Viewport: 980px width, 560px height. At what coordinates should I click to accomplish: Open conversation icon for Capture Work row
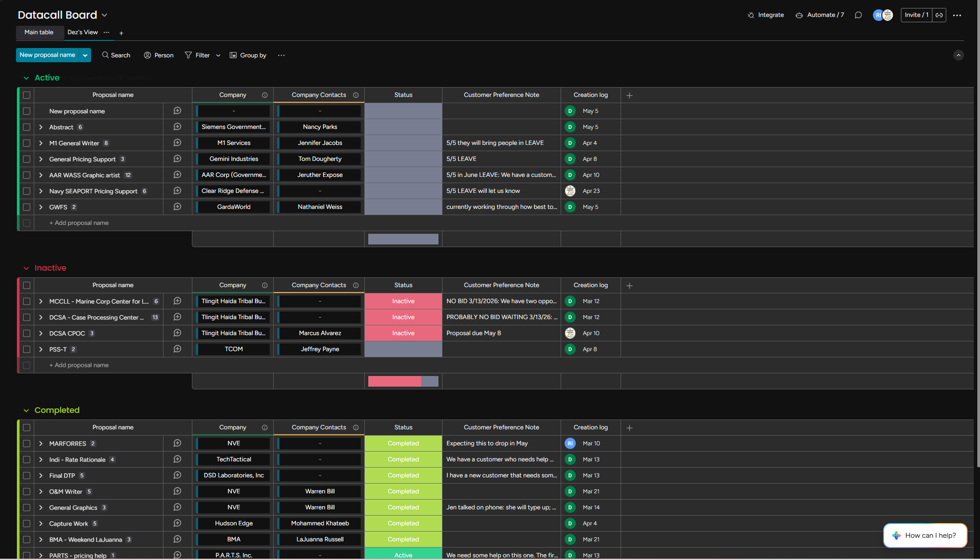click(177, 524)
